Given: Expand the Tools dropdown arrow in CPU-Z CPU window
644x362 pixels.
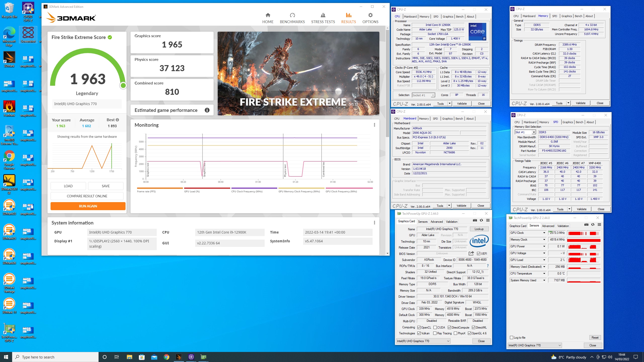Looking at the screenshot, I should [x=450, y=103].
